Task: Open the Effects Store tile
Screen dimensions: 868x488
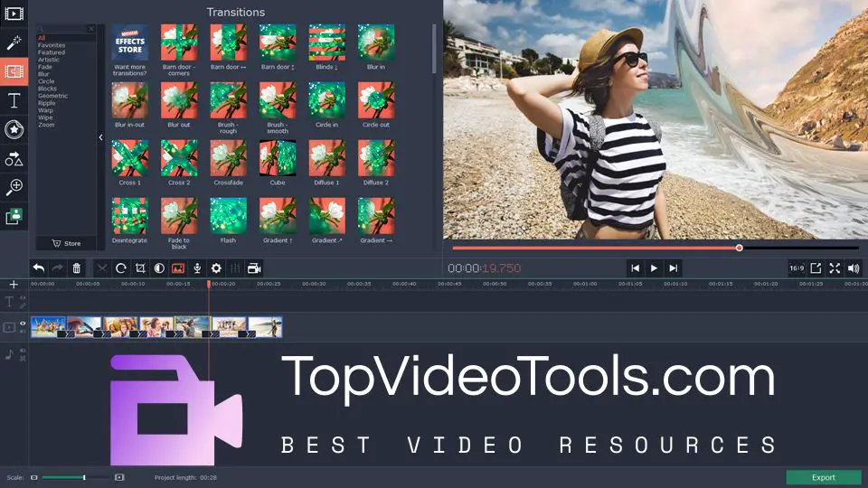Action: (x=130, y=42)
